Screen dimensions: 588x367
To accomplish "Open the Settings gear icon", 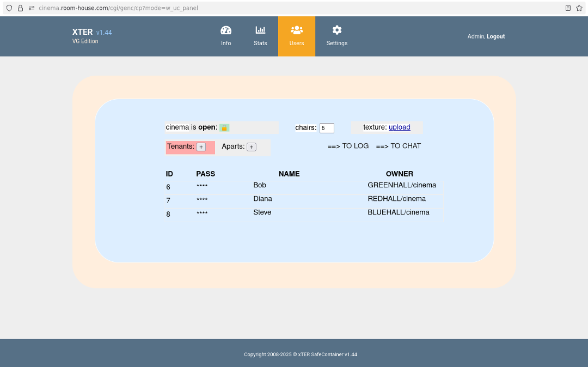I will pyautogui.click(x=337, y=30).
